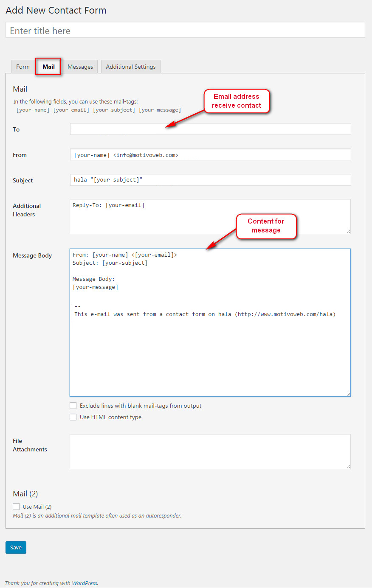Click the [your-email] mail-tag text
The height and width of the screenshot is (588, 372).
point(71,110)
